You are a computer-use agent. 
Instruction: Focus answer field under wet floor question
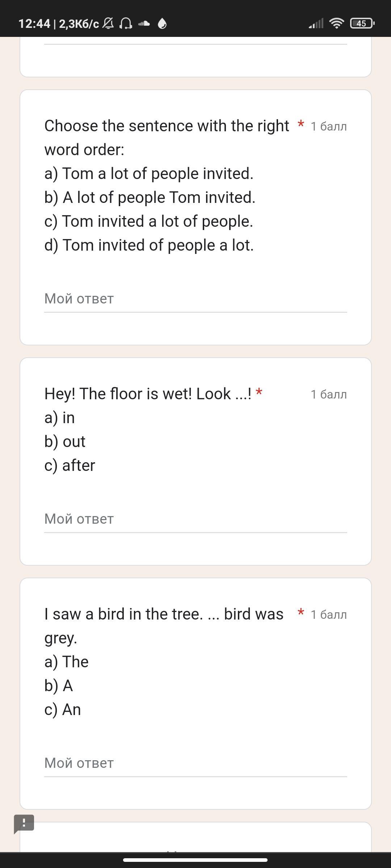pos(195,519)
